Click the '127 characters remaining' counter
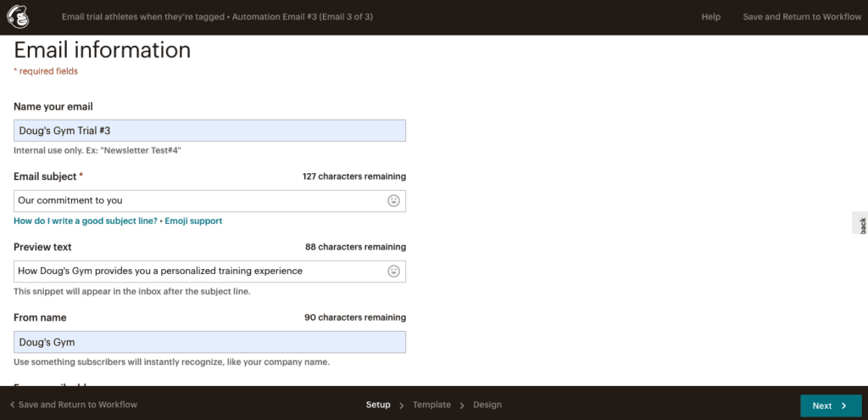The height and width of the screenshot is (420, 868). pyautogui.click(x=354, y=176)
